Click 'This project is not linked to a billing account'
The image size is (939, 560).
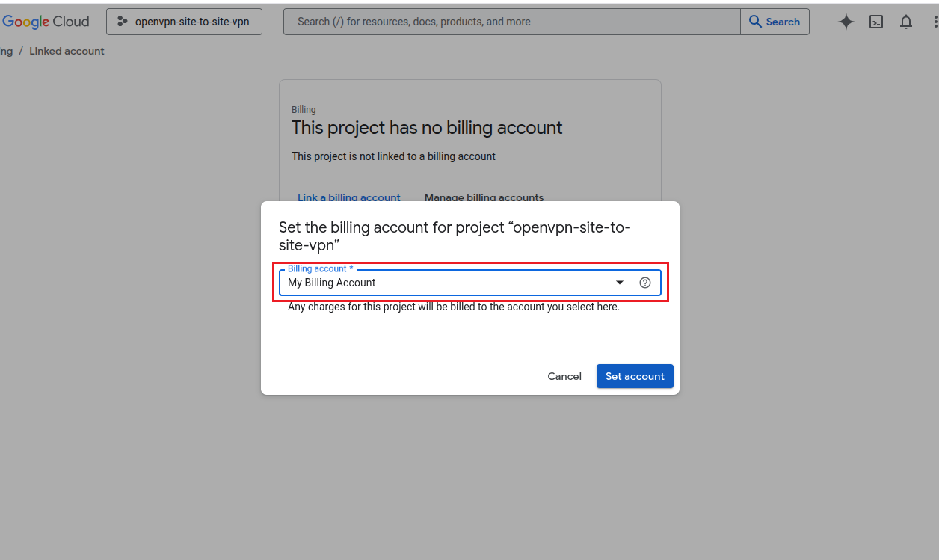(393, 156)
